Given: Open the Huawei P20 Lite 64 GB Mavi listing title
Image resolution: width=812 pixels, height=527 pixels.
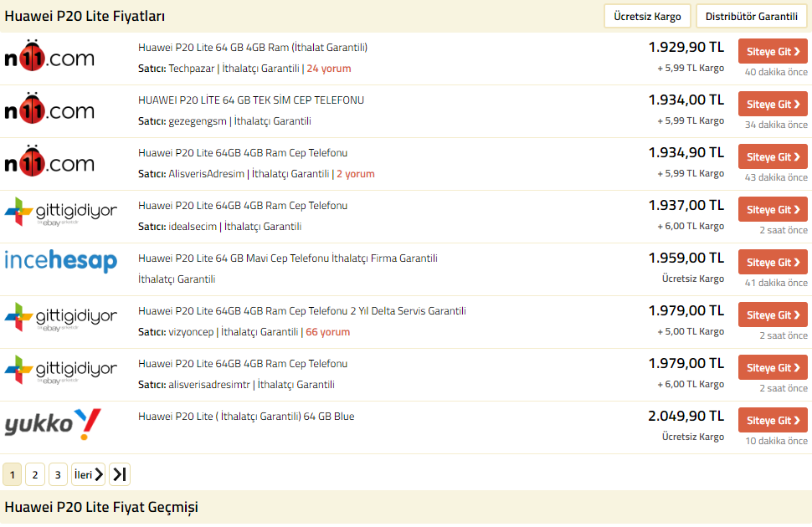Looking at the screenshot, I should pyautogui.click(x=287, y=258).
